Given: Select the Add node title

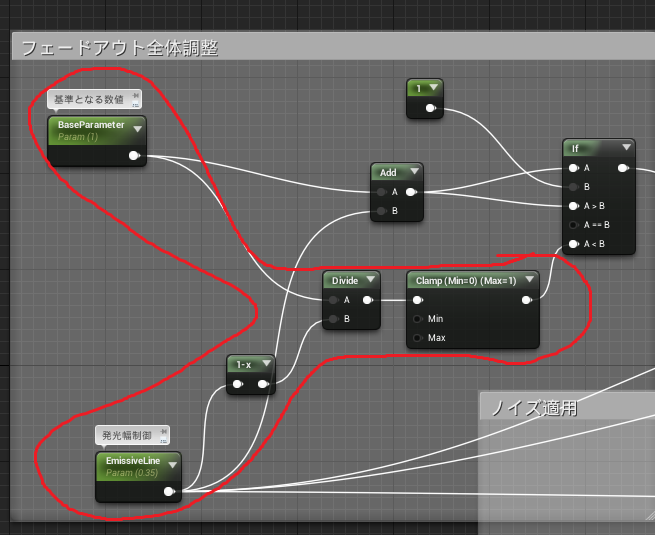Looking at the screenshot, I should click(388, 172).
